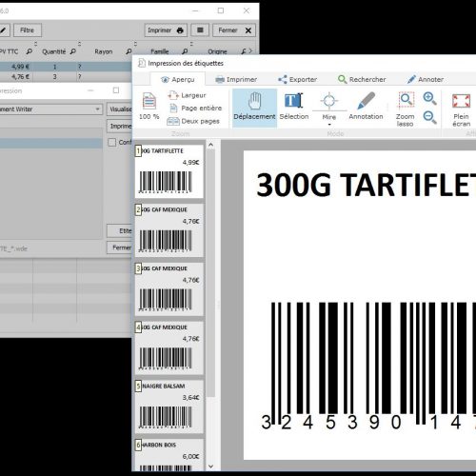Open the Exporter tab

tap(297, 79)
